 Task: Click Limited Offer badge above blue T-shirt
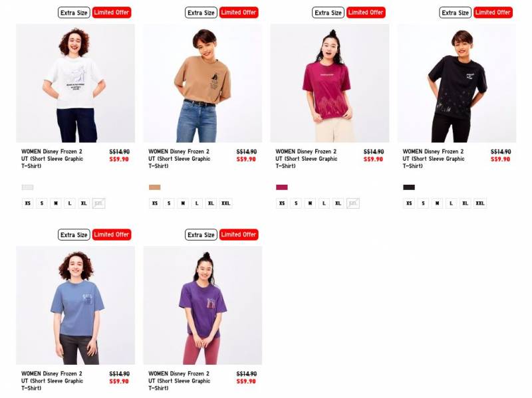[112, 235]
